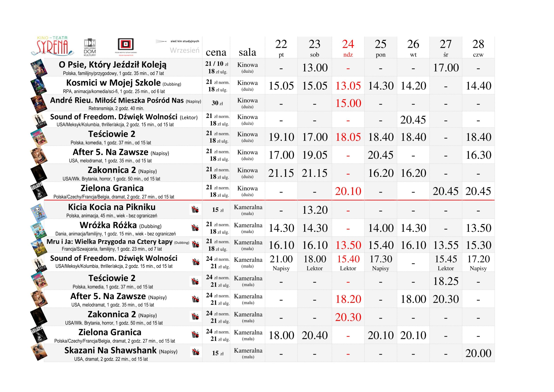
Task: Click no-popcorn icon in Kameralna Sound of Freedom row
Action: (x=196, y=262)
